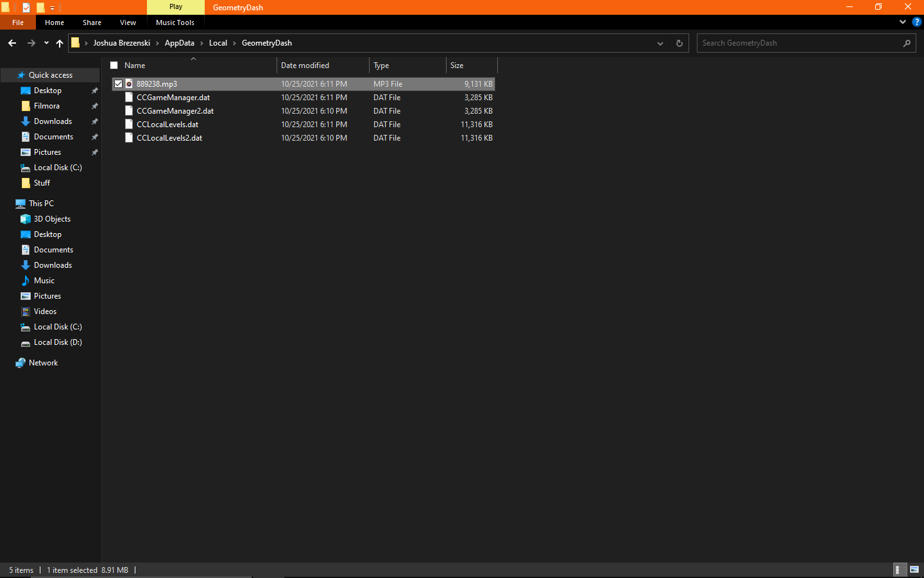The height and width of the screenshot is (578, 924).
Task: Open Pictures under This PC
Action: [x=47, y=296]
